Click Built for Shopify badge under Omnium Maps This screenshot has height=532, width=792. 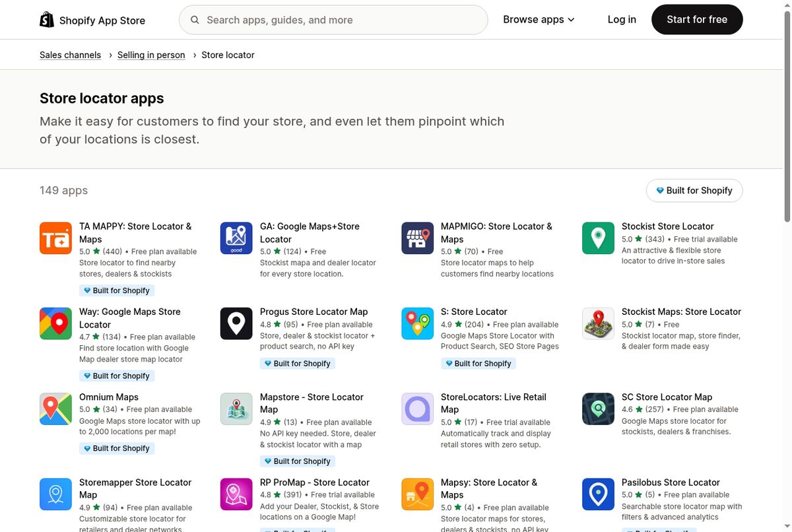point(117,448)
